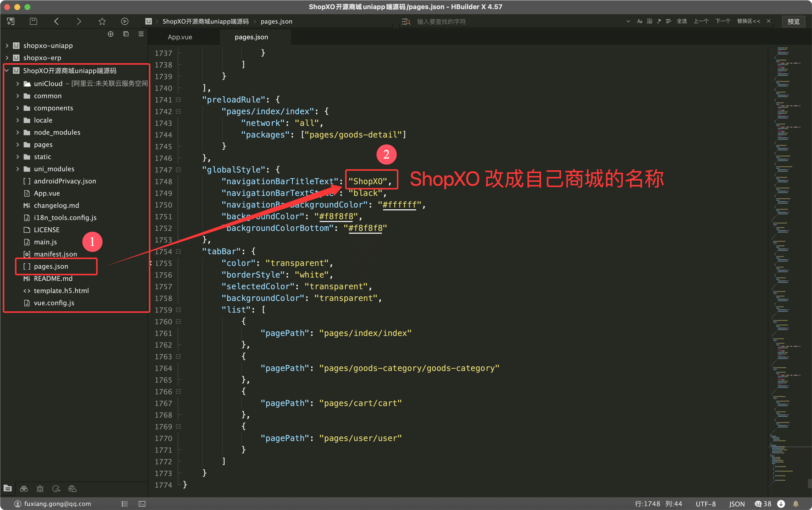Fold the pages/index/index block at line 1742
This screenshot has height=510, width=812.
pos(178,111)
